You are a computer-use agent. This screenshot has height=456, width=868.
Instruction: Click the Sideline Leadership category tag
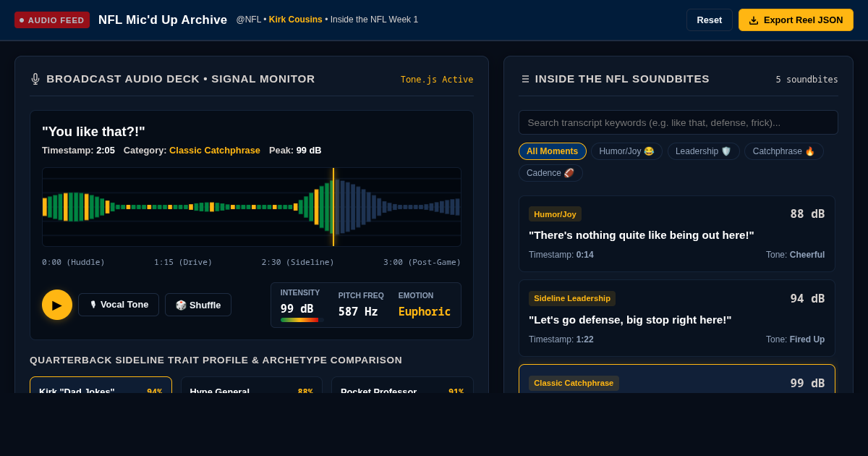pos(572,298)
